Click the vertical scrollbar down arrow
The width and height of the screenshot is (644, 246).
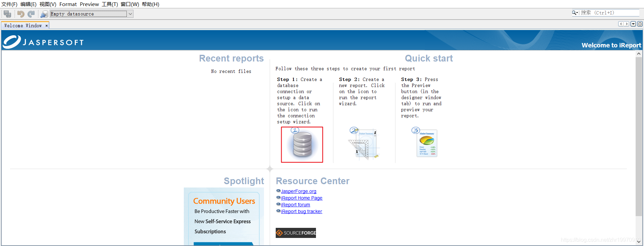(639, 241)
